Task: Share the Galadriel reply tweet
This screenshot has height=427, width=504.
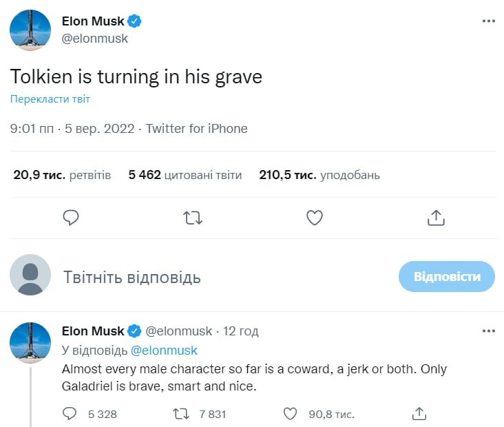Action: tap(419, 413)
